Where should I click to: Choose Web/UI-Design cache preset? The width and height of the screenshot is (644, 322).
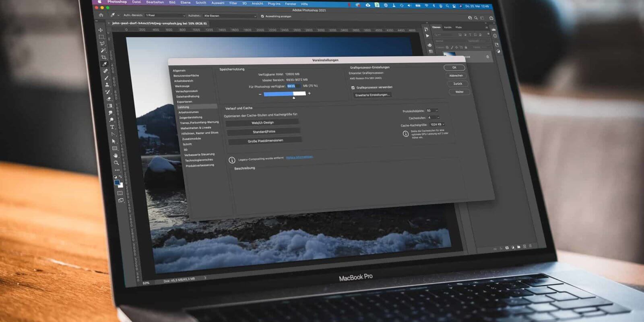262,122
